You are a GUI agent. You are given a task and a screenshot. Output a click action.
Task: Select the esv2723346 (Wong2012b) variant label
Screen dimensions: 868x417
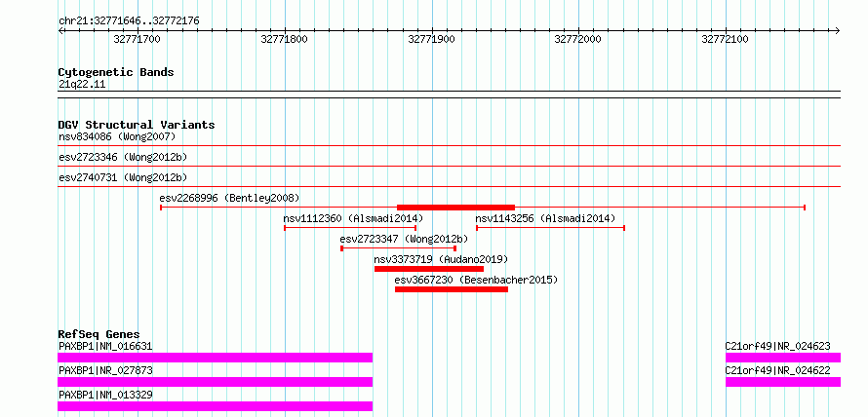(123, 157)
